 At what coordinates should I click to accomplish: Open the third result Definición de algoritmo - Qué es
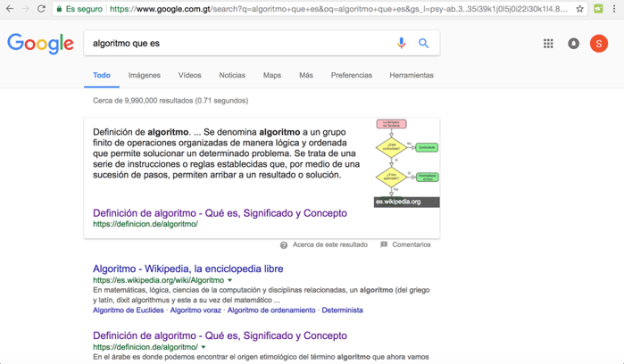pyautogui.click(x=220, y=335)
